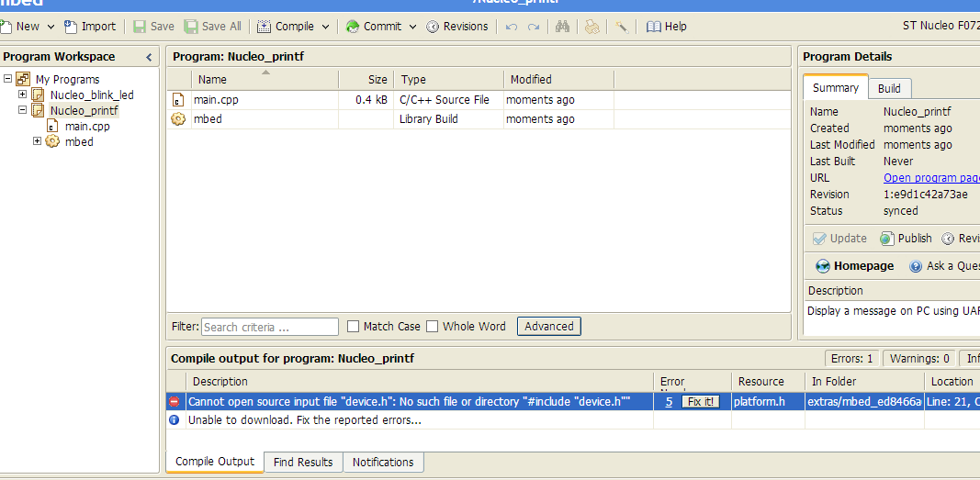Click the mbed gear icon in list
This screenshot has height=480, width=980.
point(178,119)
